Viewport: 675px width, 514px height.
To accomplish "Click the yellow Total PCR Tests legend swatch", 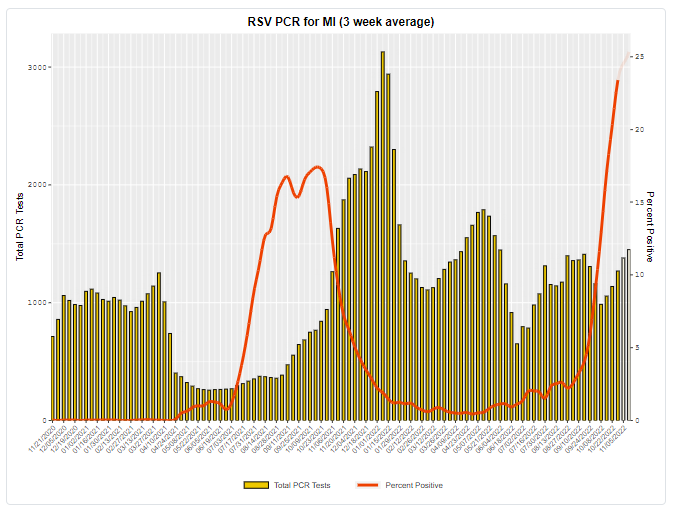I will [256, 485].
